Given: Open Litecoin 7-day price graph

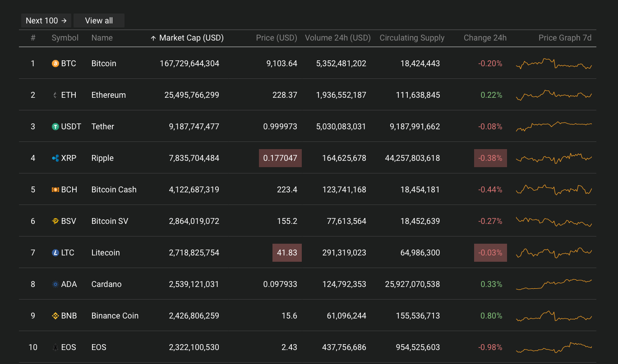Looking at the screenshot, I should pos(554,253).
